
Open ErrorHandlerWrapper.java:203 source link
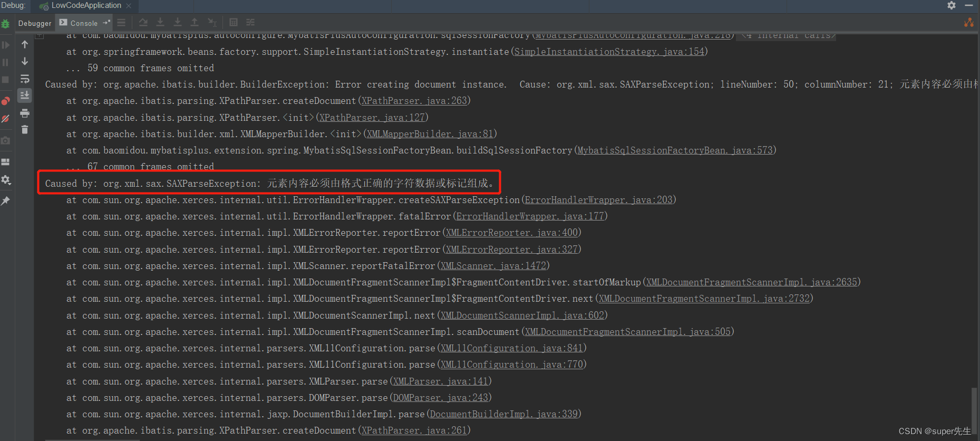[598, 200]
